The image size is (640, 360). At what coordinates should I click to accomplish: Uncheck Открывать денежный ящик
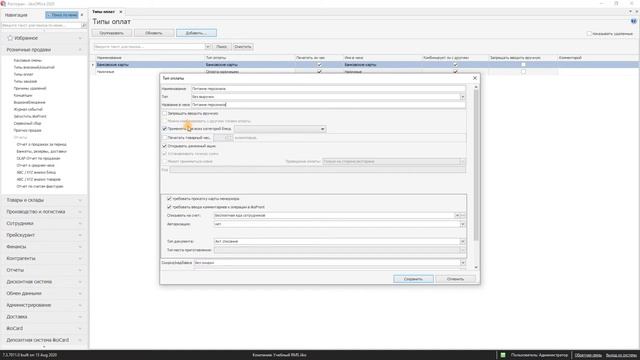coord(164,146)
